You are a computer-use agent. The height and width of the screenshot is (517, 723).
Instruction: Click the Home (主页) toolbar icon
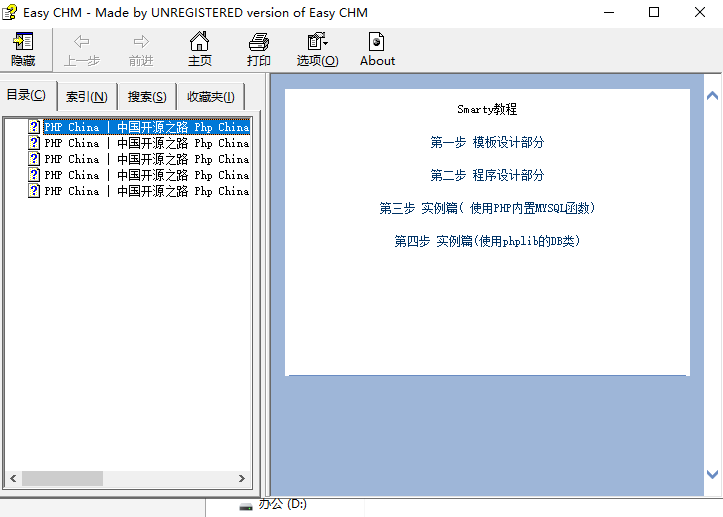200,49
